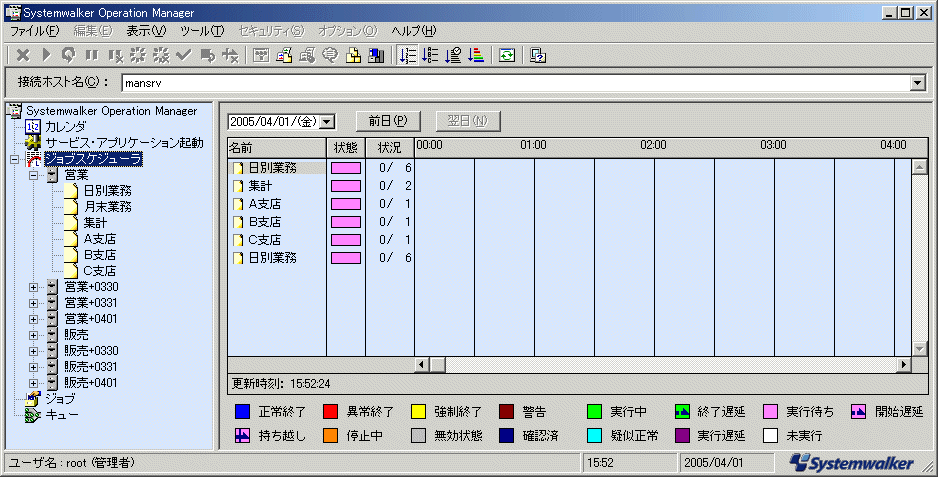Click the C支店 row icon in job list

238,240
